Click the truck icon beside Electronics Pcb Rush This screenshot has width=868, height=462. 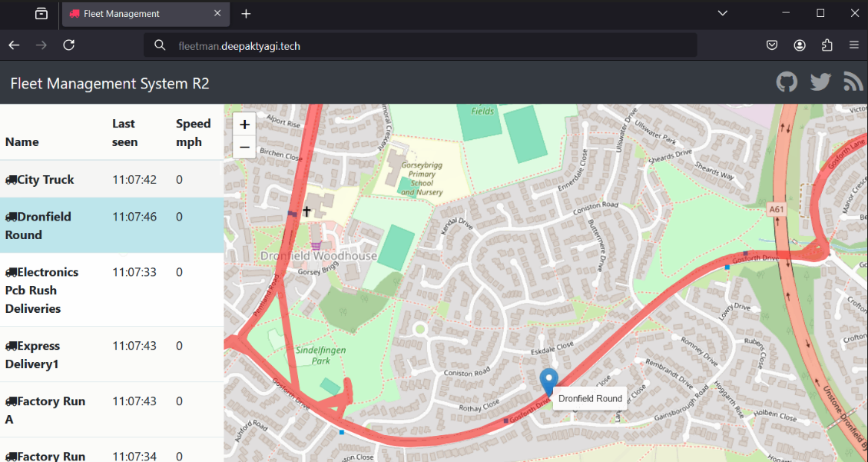(11, 272)
